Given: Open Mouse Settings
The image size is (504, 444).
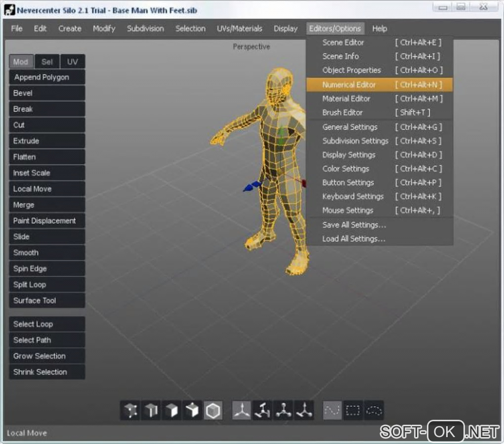Looking at the screenshot, I should click(x=379, y=210).
